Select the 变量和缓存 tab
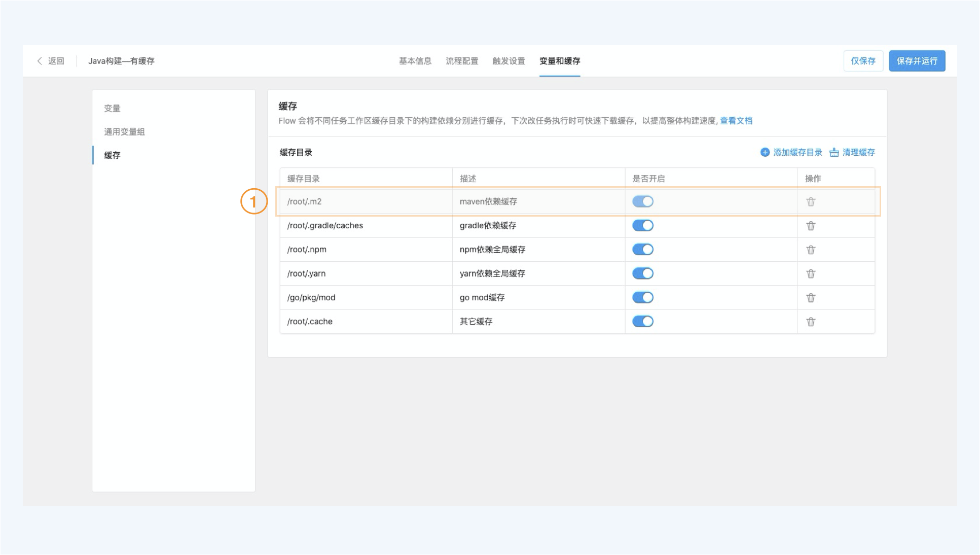This screenshot has height=555, width=980. click(x=560, y=61)
